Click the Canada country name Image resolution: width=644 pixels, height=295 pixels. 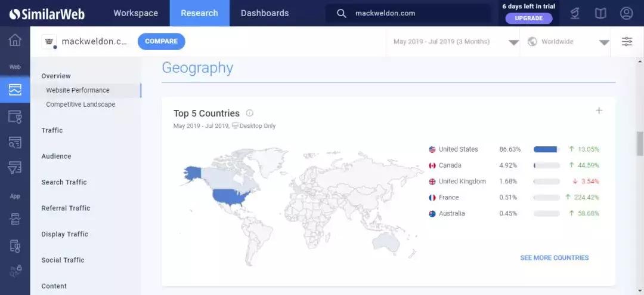point(450,165)
